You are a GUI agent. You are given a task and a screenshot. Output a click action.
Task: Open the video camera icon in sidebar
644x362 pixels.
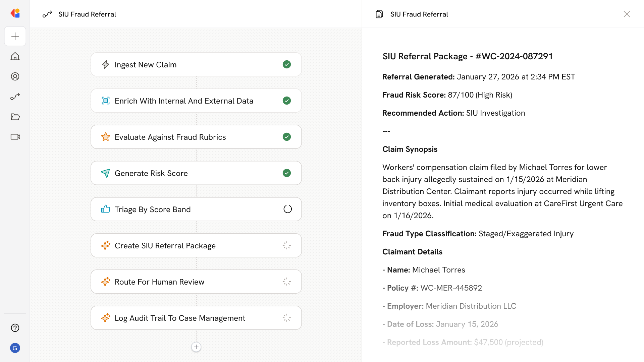pos(15,137)
